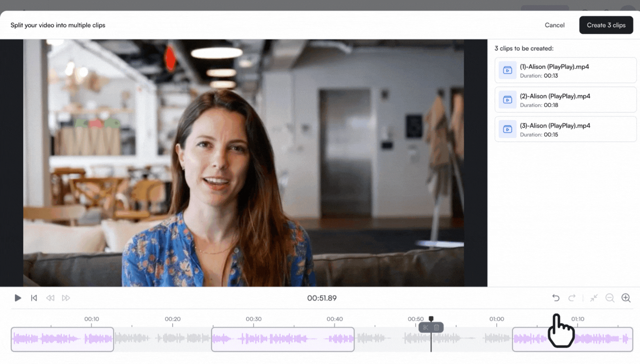Click the waveform near the 00:30 mark
This screenshot has width=640, height=364.
[253, 339]
